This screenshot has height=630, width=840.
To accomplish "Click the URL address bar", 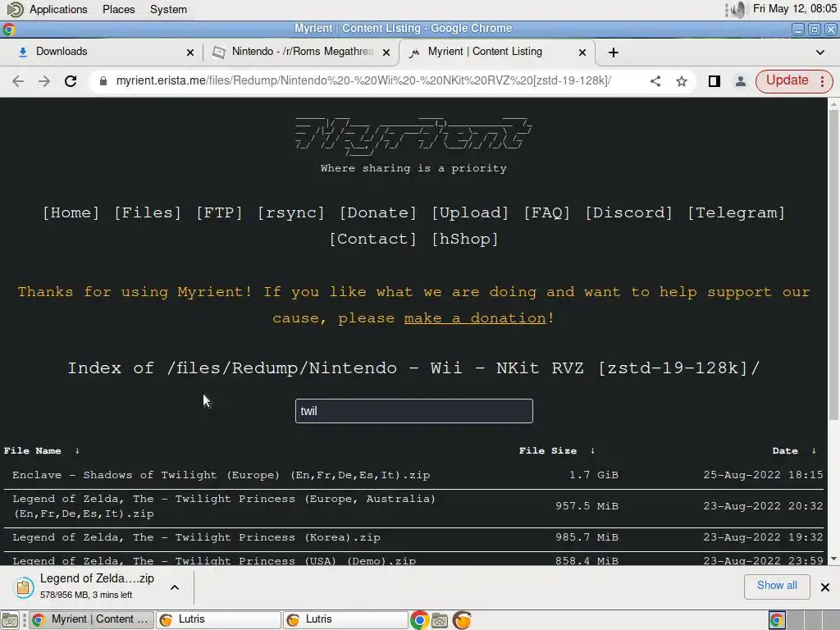I will [363, 81].
